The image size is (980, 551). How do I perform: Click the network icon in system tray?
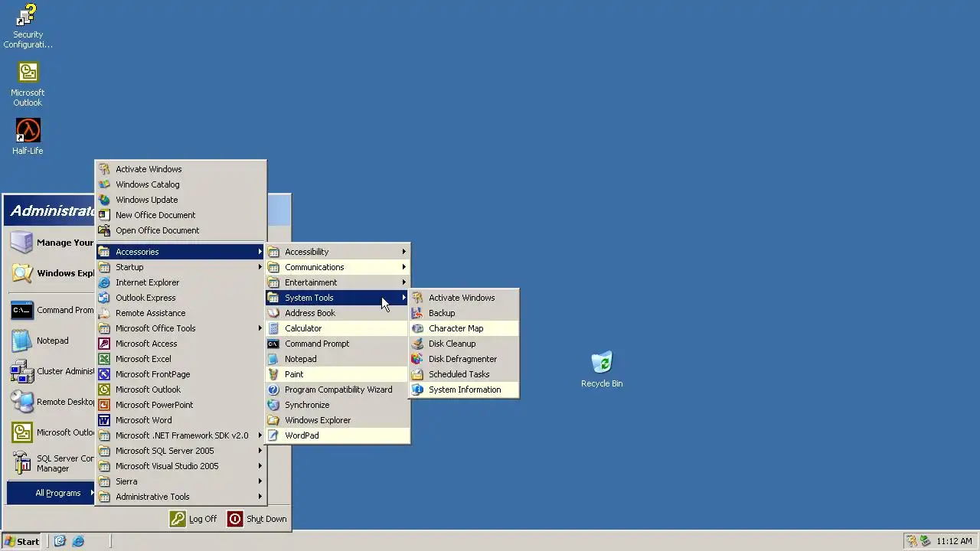925,541
